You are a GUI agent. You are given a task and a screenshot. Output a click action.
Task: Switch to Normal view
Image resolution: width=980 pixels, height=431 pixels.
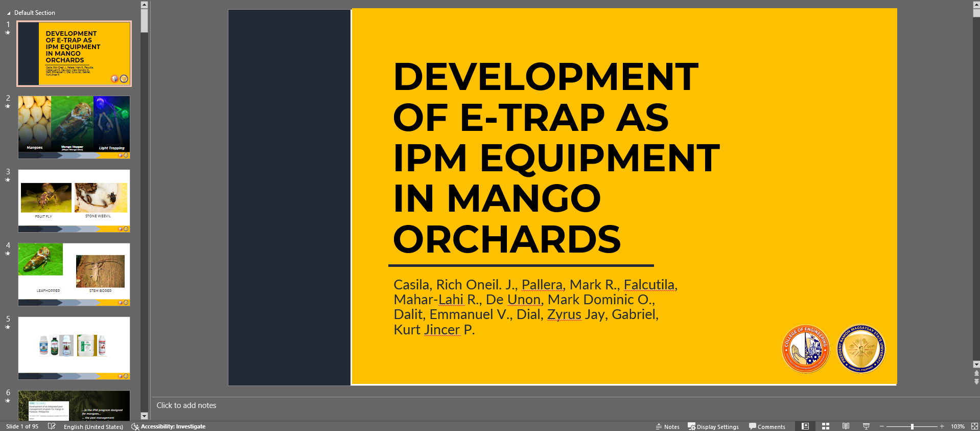805,426
